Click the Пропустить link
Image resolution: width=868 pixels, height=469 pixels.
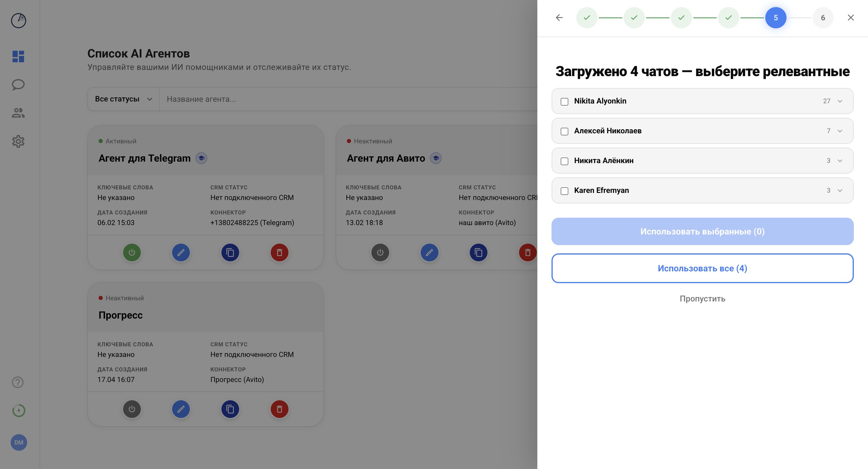coord(702,299)
